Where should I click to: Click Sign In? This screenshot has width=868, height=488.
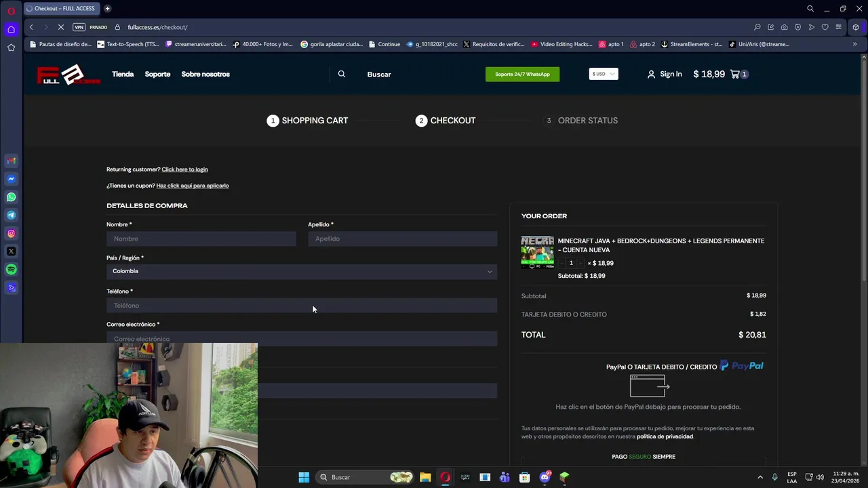coord(665,74)
